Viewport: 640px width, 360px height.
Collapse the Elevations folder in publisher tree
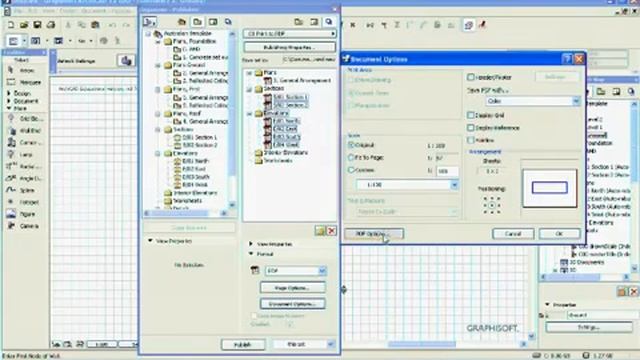point(249,113)
